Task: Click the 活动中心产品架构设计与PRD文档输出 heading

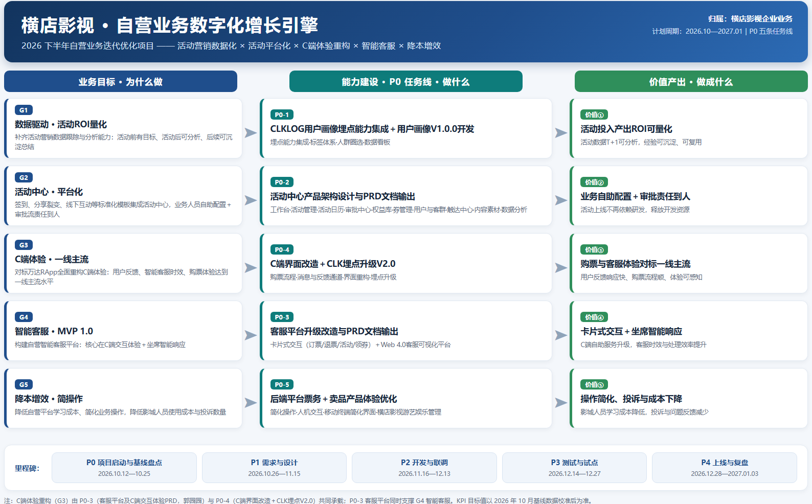Action: click(x=343, y=196)
